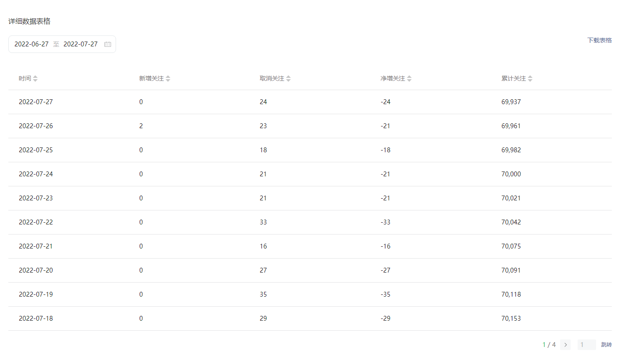628x364 pixels.
Task: Click cumulative followers value 70,153
Action: click(x=511, y=318)
